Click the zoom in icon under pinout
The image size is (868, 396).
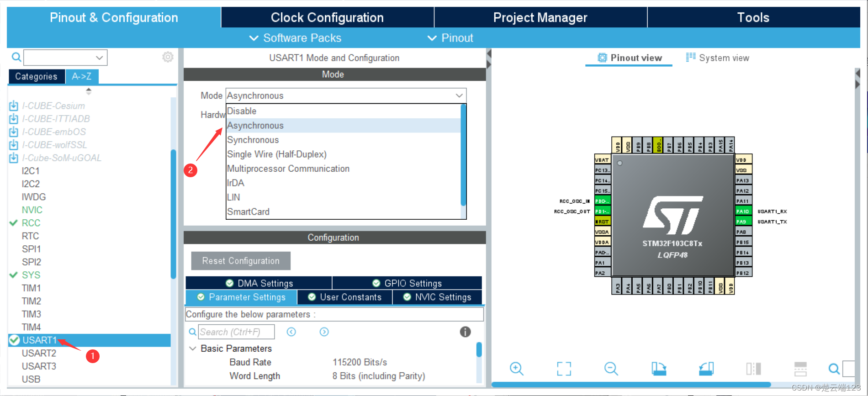tap(517, 368)
